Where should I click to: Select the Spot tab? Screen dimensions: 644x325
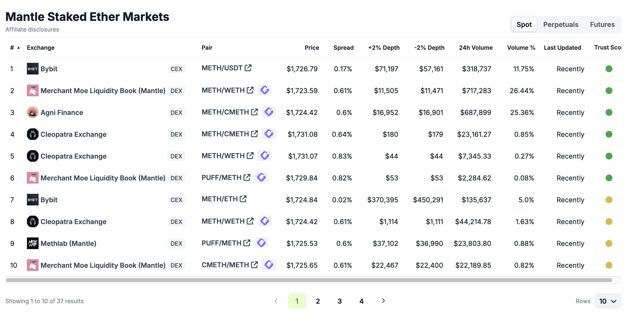(524, 24)
